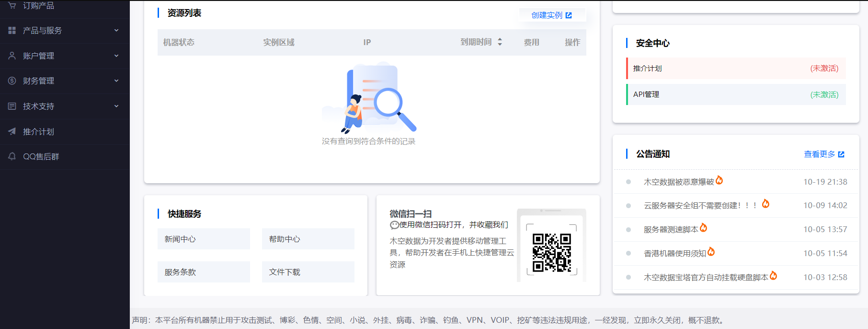The image size is (868, 329).
Task: Open the 帮助中心 quick service
Action: coord(308,239)
